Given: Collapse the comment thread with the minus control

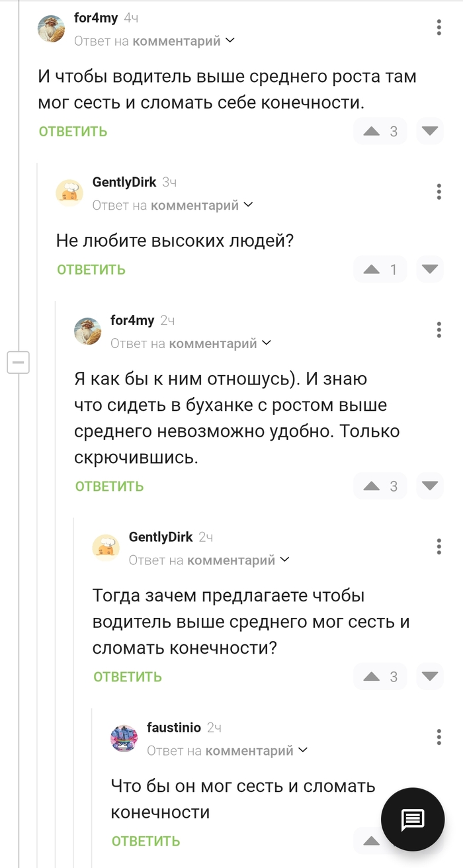Looking at the screenshot, I should (19, 363).
